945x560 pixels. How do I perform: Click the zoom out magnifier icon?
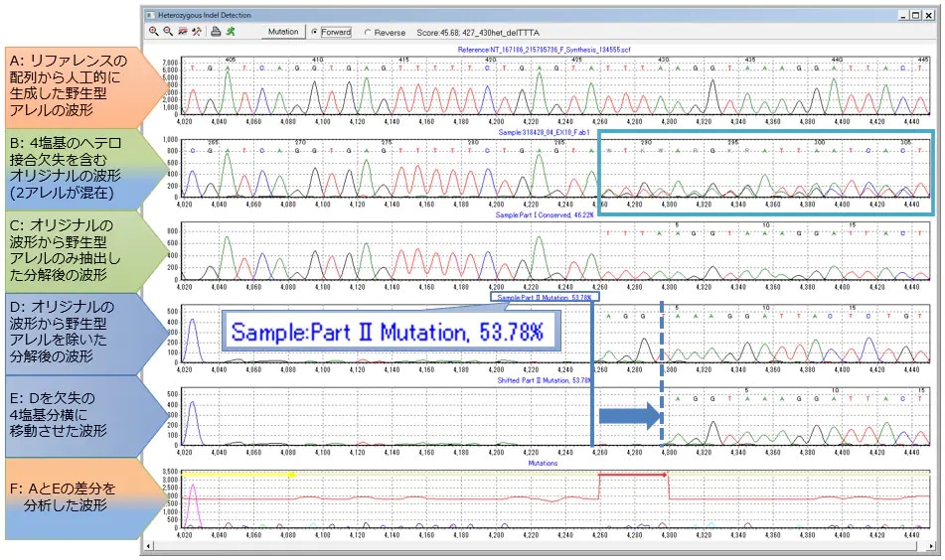tap(168, 32)
